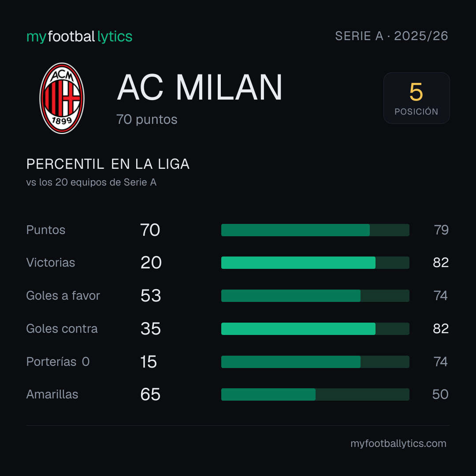Select the Porterías 0 value 15
Image resolution: width=476 pixels, height=476 pixels.
(x=149, y=362)
